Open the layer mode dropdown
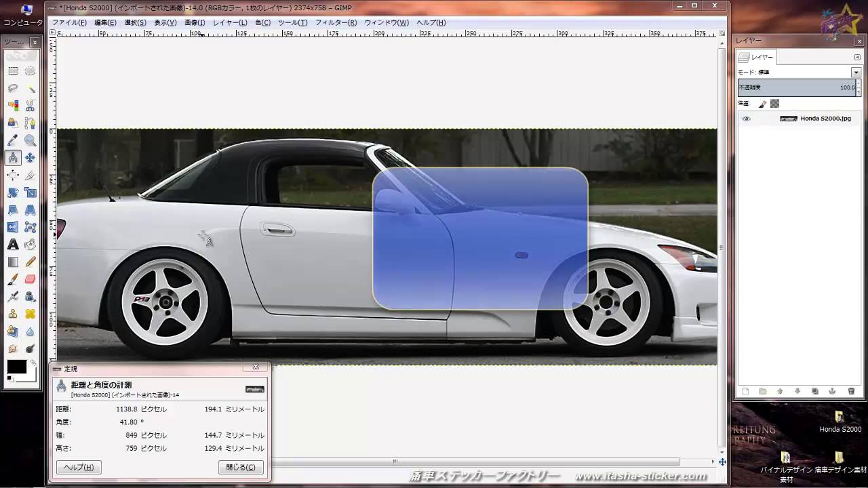This screenshot has height=488, width=868. coord(856,72)
